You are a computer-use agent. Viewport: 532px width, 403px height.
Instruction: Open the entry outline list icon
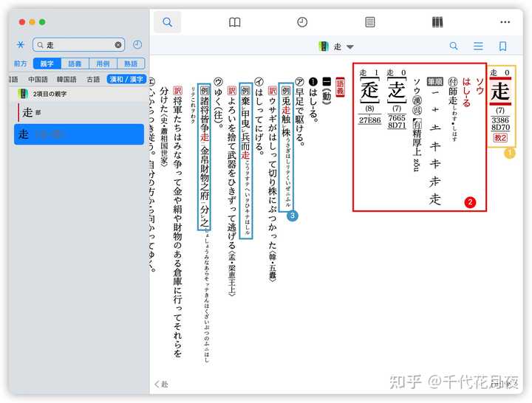click(x=478, y=46)
